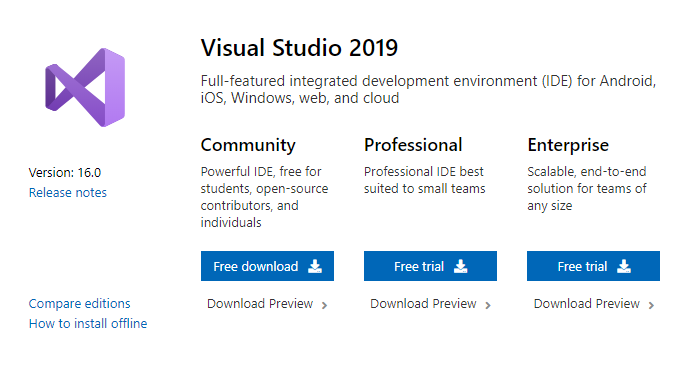This screenshot has height=365, width=690.
Task: Follow Download Preview under Professional
Action: (x=423, y=304)
